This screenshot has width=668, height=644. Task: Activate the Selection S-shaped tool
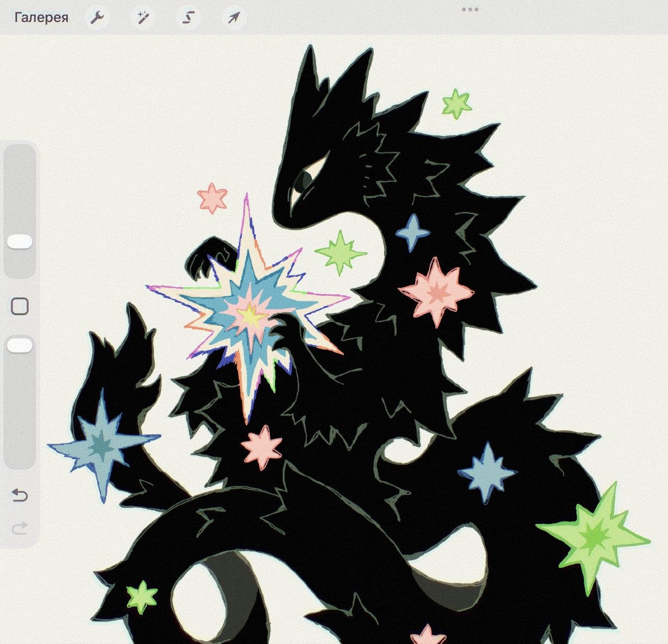pyautogui.click(x=188, y=18)
